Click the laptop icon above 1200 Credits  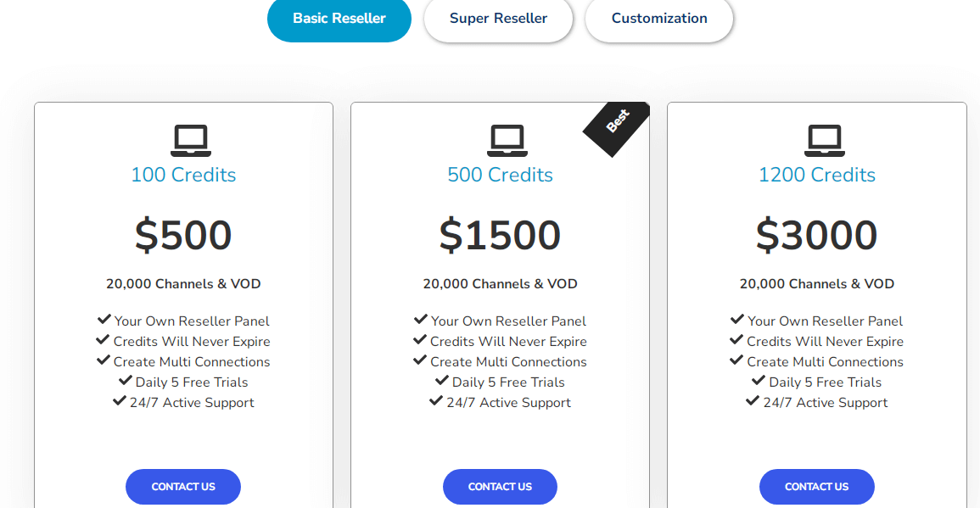point(823,140)
